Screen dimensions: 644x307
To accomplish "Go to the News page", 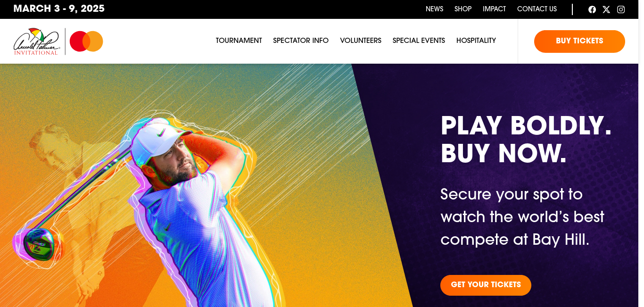I will (435, 9).
